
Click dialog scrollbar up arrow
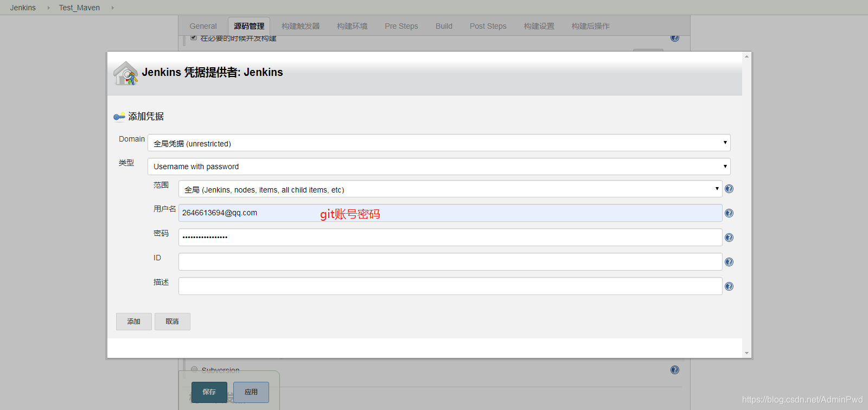pos(747,56)
